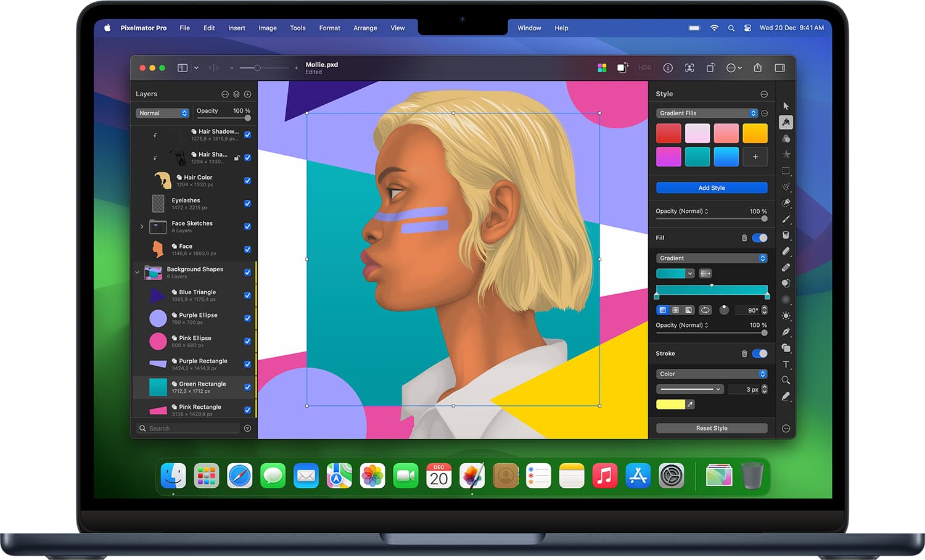Select the Style paint tool in sidebar
The image size is (925, 560).
pos(786,122)
